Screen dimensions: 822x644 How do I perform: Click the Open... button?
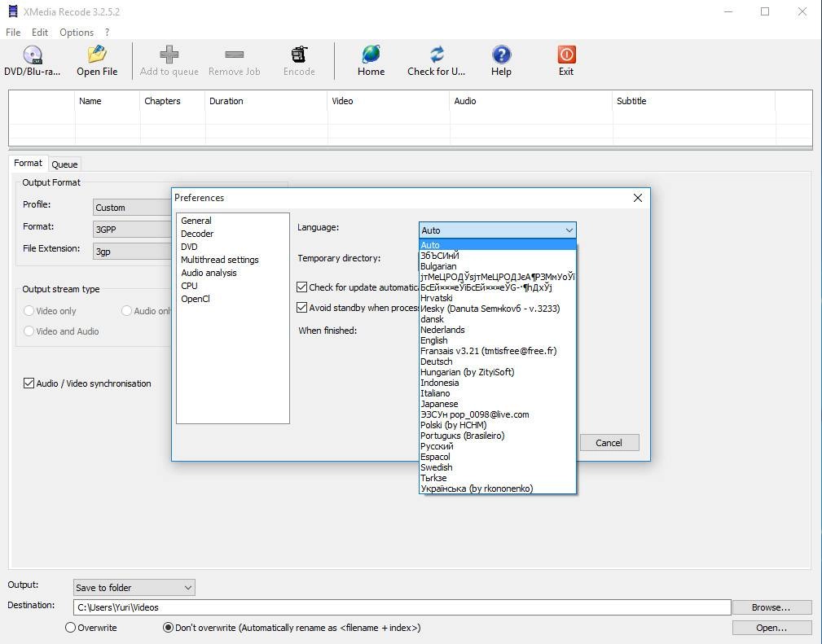click(x=771, y=628)
